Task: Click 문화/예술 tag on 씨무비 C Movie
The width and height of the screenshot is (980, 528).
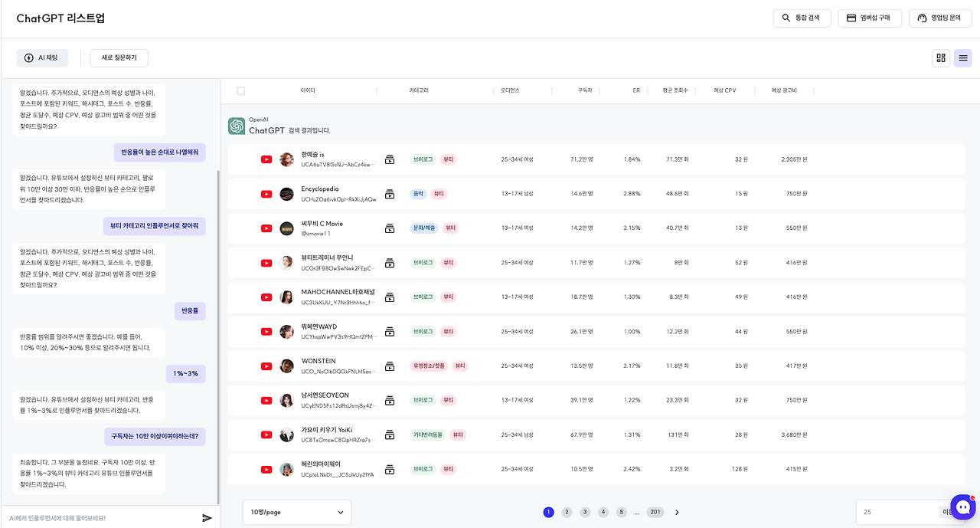Action: coord(424,228)
